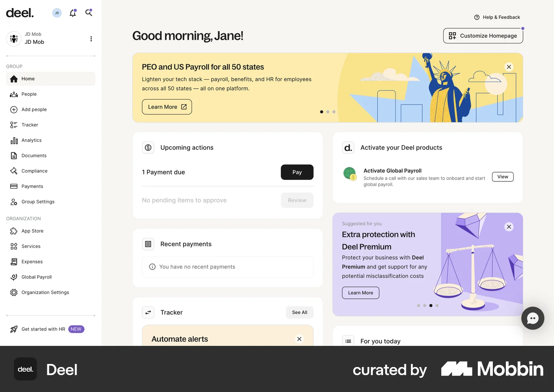This screenshot has height=392, width=554.
Task: Click the Global Payroll icon
Action: pyautogui.click(x=14, y=277)
